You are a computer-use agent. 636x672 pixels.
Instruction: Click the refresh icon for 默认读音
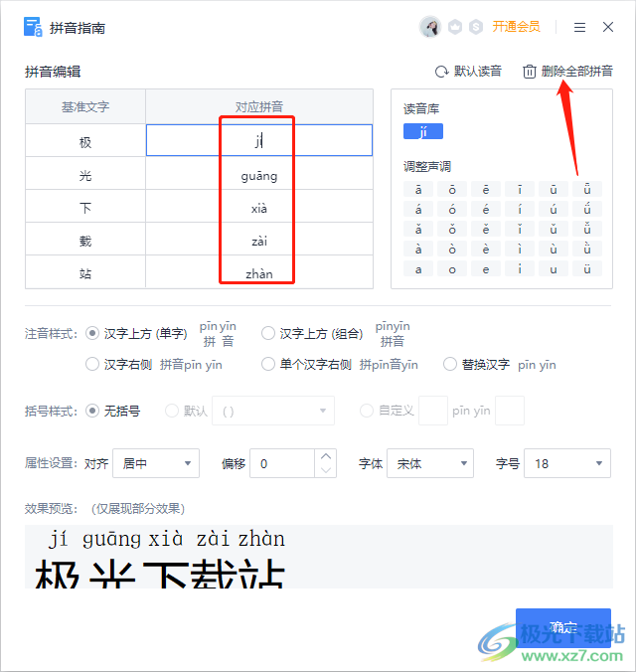tap(441, 72)
